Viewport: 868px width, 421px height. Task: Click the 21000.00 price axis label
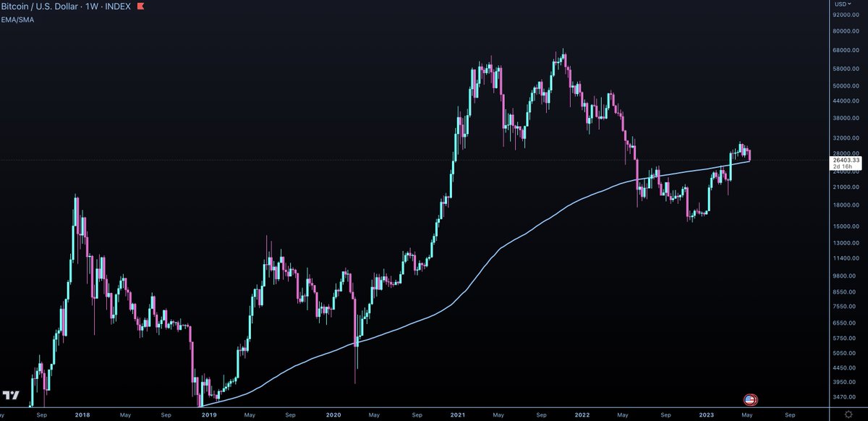click(x=846, y=187)
